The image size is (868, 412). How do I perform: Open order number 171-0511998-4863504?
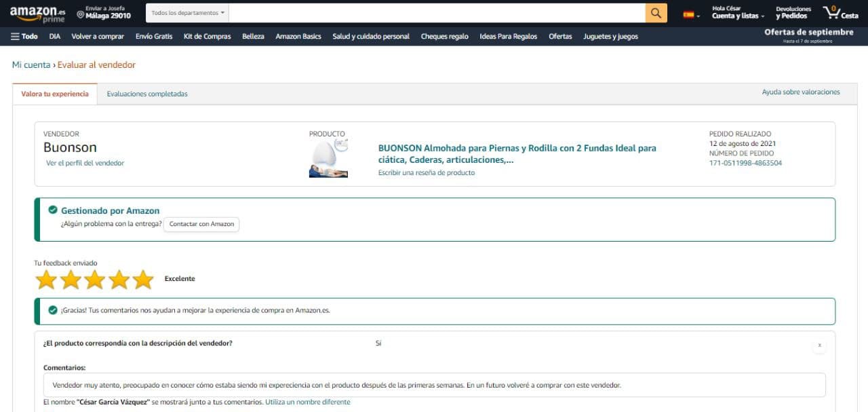pos(745,163)
